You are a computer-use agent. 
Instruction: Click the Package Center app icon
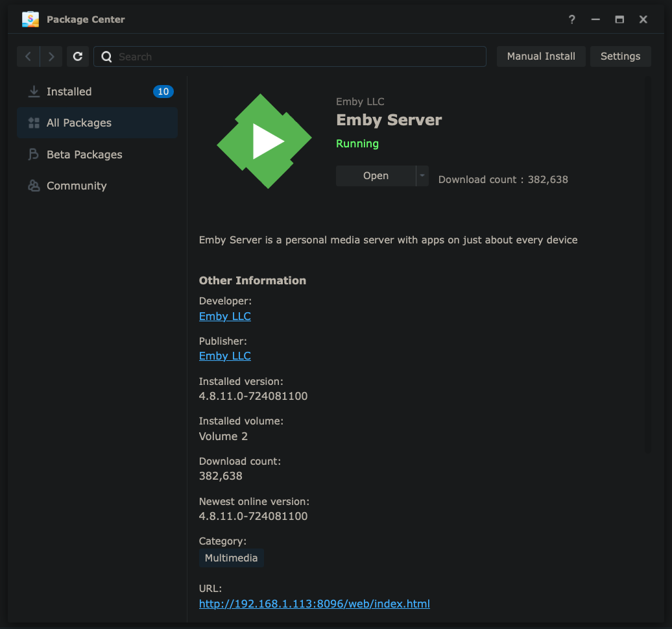30,19
